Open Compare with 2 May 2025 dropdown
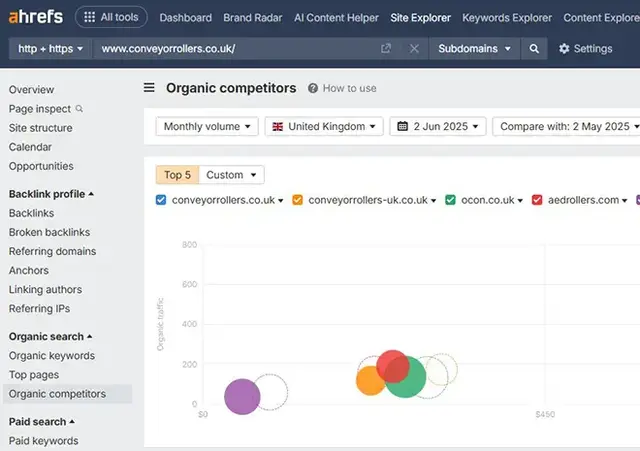Viewport: 640px width, 451px height. (x=567, y=127)
